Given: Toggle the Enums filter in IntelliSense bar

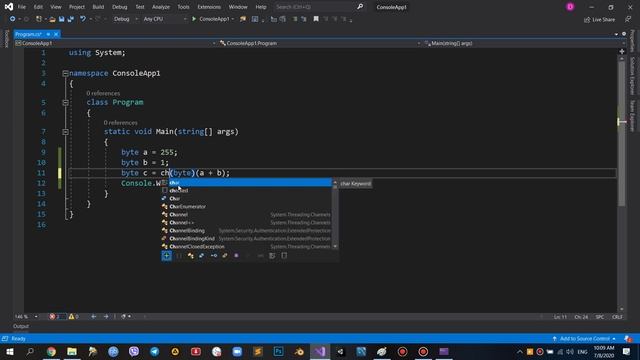Looking at the screenshot, I should [x=225, y=256].
